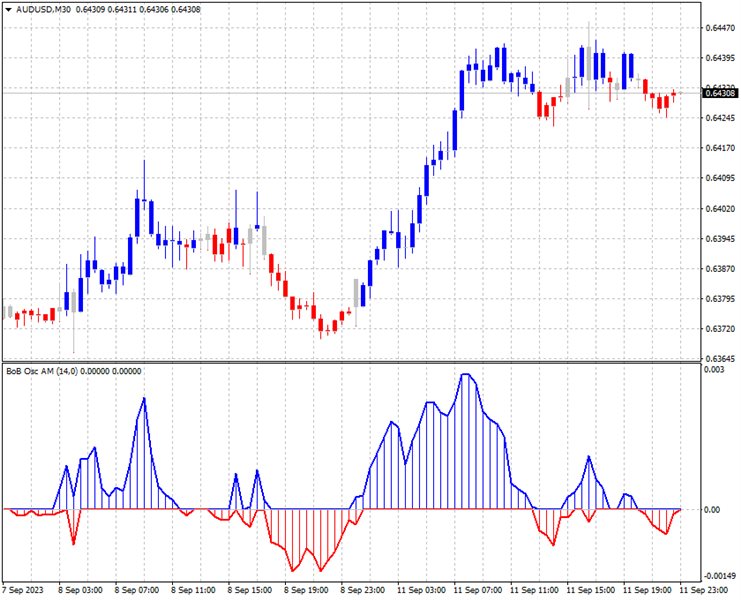Click the triangle icon beside AUDUSD,M30
This screenshot has height=600, width=741.
[x=8, y=9]
